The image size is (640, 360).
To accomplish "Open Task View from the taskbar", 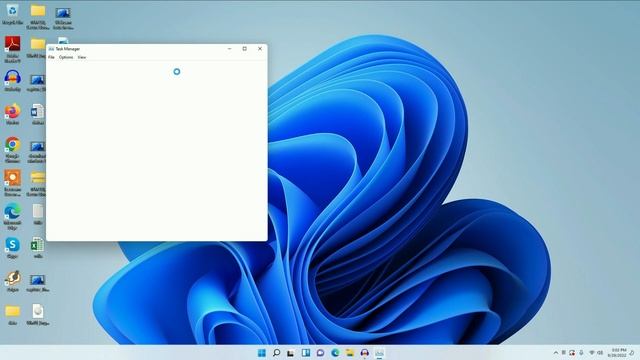I will (291, 353).
